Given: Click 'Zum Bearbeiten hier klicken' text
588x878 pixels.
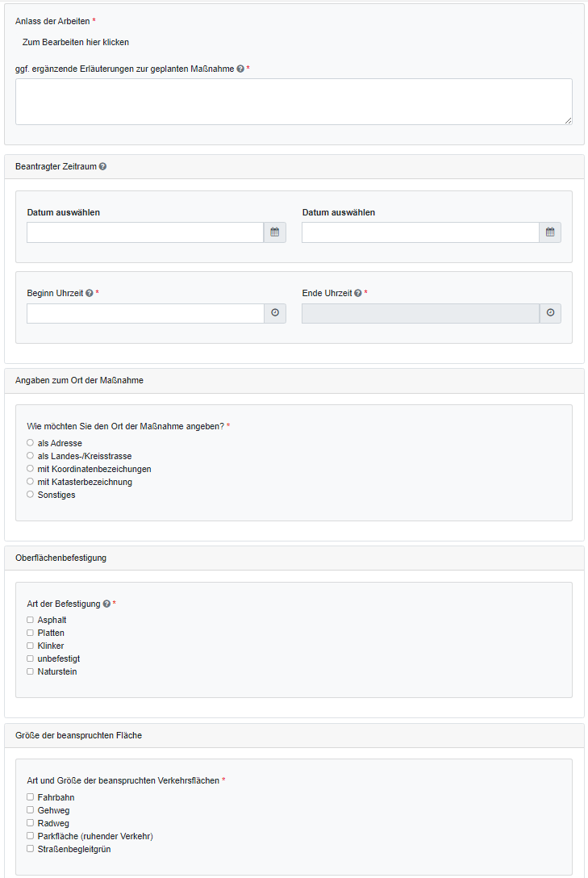Looking at the screenshot, I should pos(76,42).
